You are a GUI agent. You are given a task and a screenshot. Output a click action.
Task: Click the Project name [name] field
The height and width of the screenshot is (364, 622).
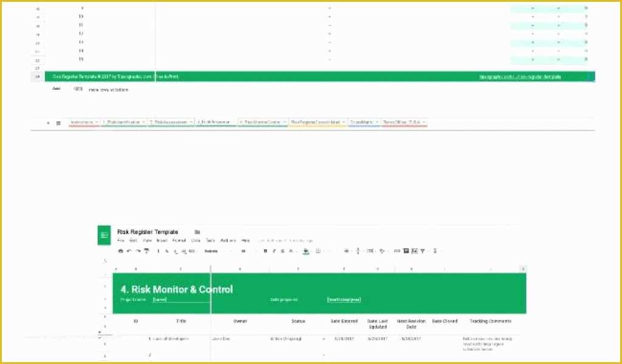pyautogui.click(x=181, y=300)
